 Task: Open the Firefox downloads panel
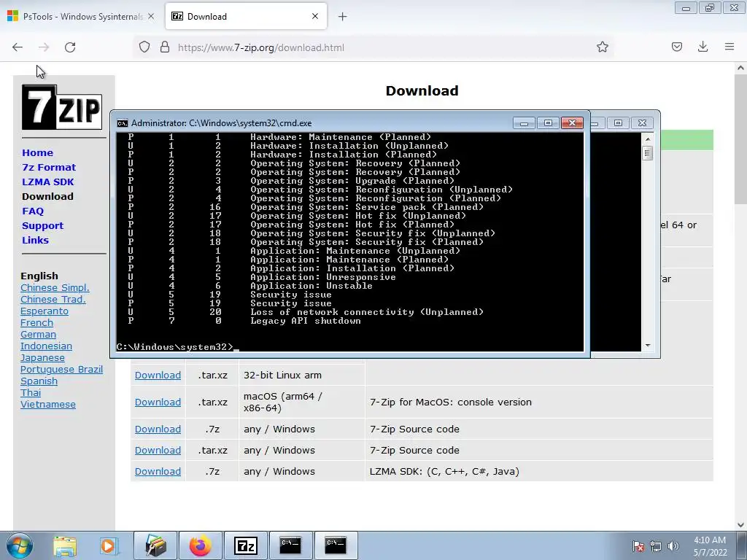pyautogui.click(x=703, y=47)
